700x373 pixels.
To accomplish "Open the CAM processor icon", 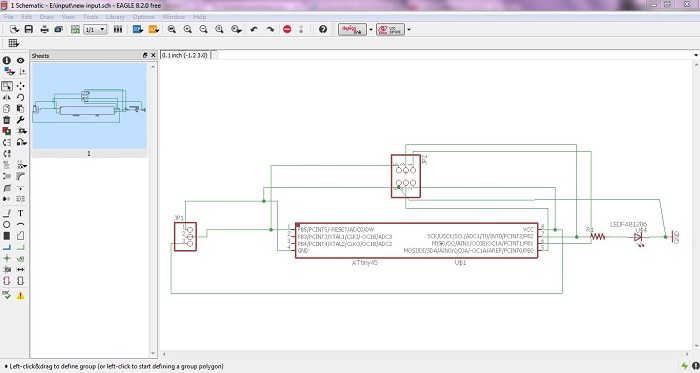I will click(x=58, y=29).
